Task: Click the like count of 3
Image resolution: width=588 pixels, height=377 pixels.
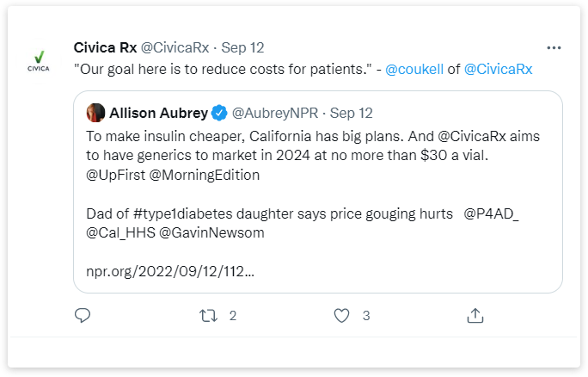Action: click(x=366, y=316)
